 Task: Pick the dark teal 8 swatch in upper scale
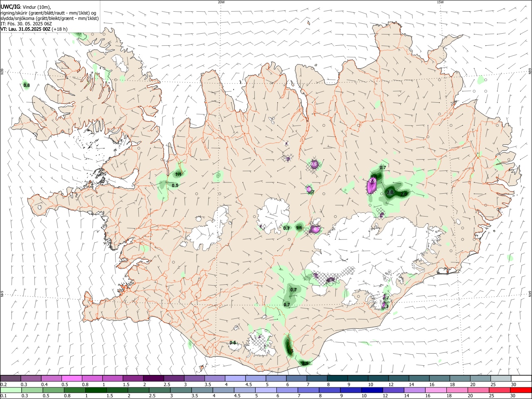(337, 378)
